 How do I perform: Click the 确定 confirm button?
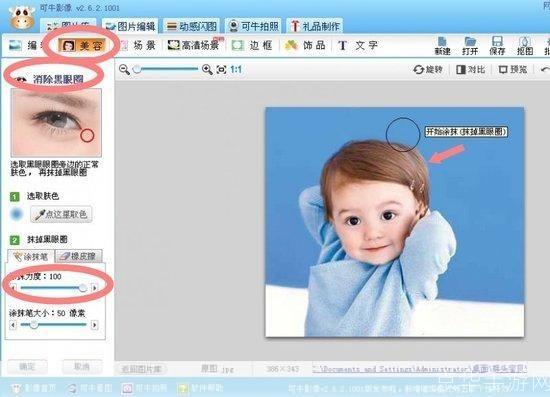tap(27, 367)
